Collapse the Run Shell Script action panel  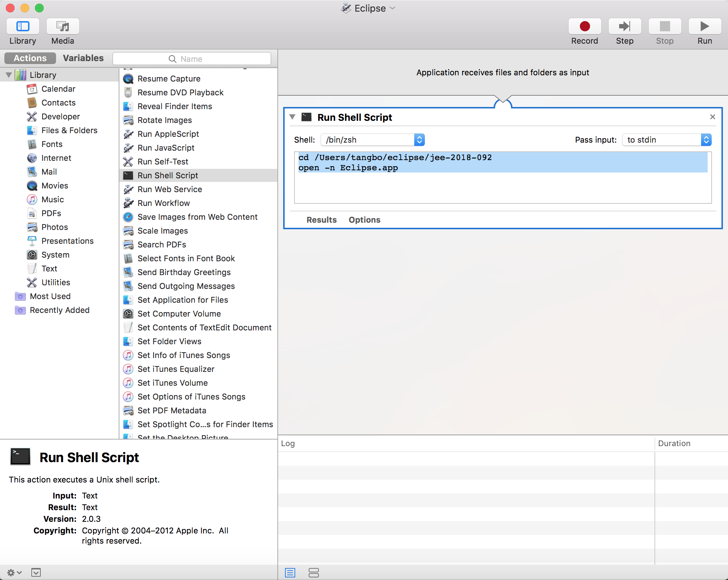pos(292,117)
